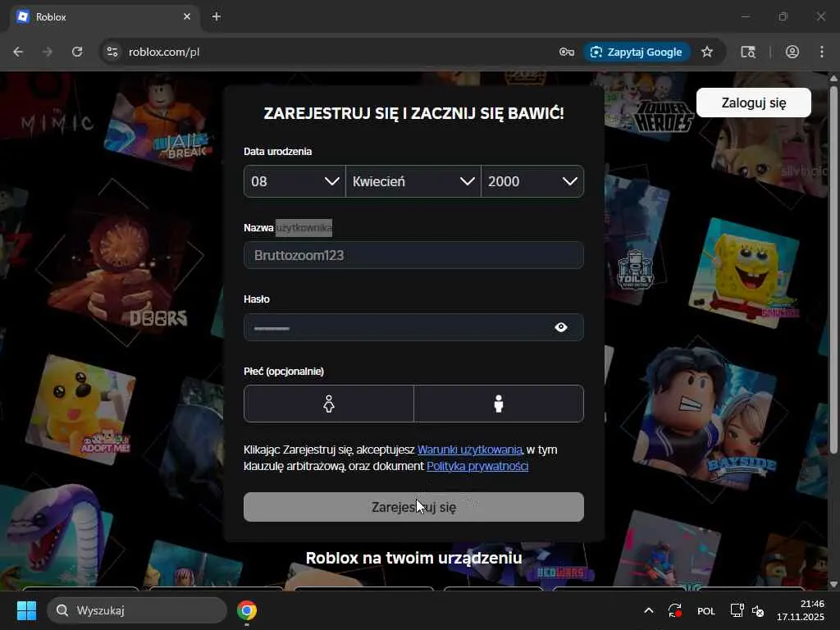
Task: Open the year dropdown showing 2000
Action: click(532, 181)
